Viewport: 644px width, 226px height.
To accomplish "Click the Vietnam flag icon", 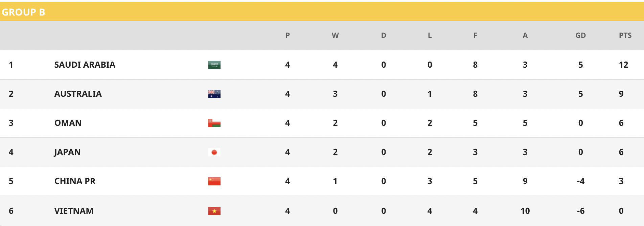I will point(214,211).
